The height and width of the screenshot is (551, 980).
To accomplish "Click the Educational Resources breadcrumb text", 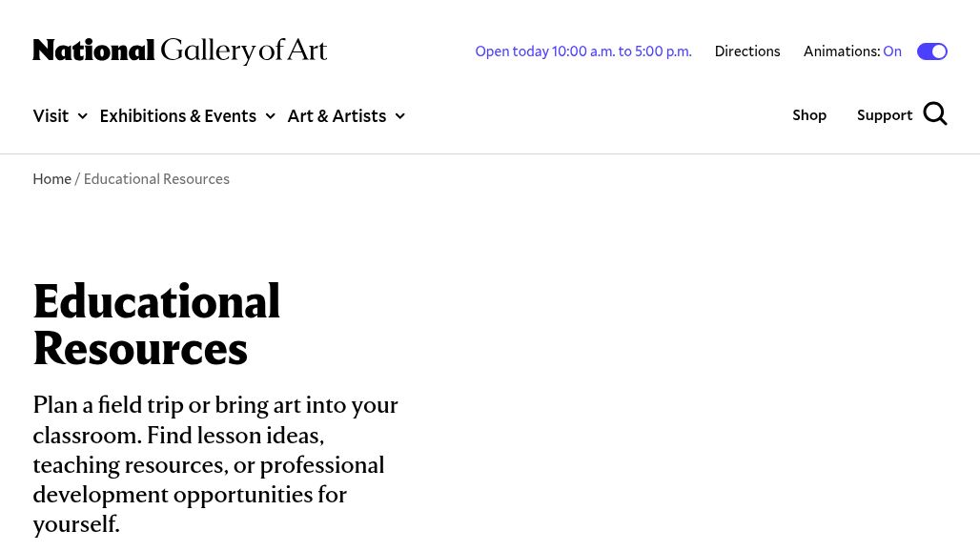I will point(156,179).
